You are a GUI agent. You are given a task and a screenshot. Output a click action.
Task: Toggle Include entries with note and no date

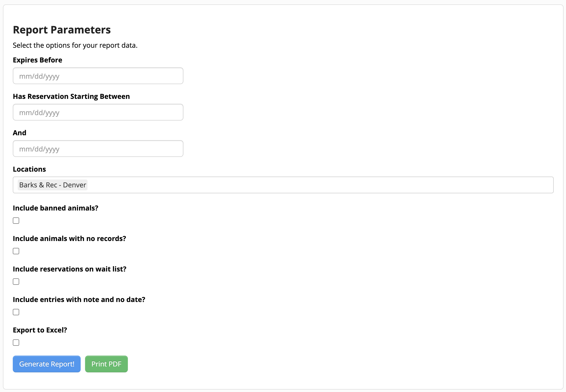tap(16, 312)
